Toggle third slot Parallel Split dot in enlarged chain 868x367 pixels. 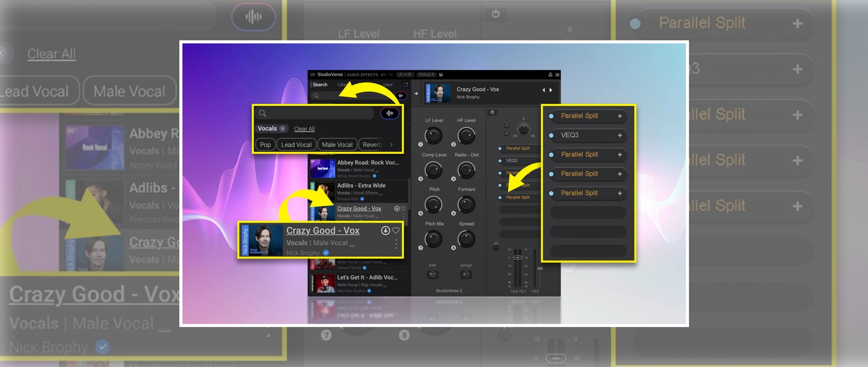pyautogui.click(x=551, y=155)
